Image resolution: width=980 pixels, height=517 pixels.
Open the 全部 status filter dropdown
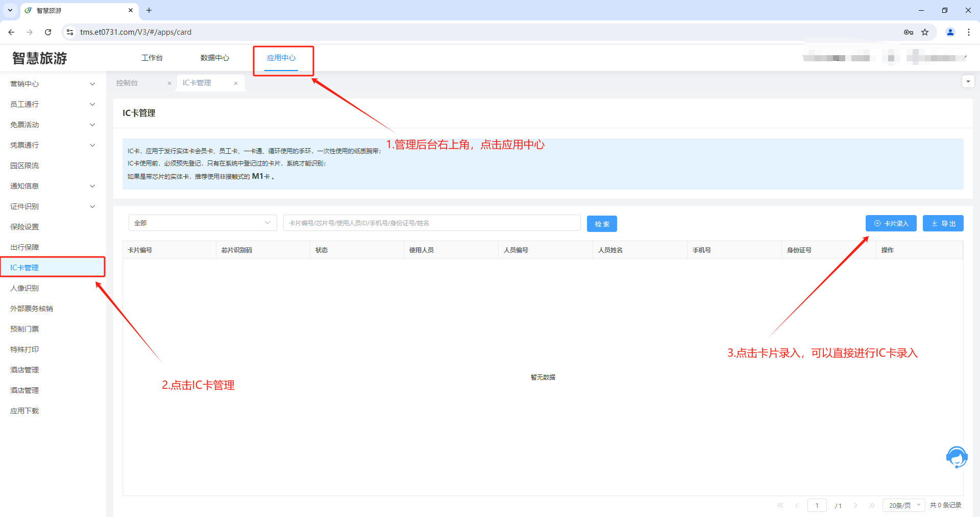203,223
